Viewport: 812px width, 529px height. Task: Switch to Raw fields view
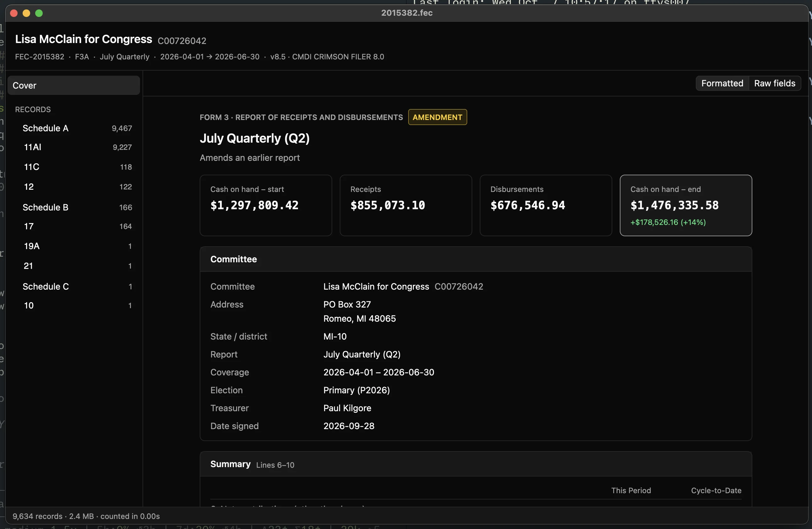(x=774, y=83)
